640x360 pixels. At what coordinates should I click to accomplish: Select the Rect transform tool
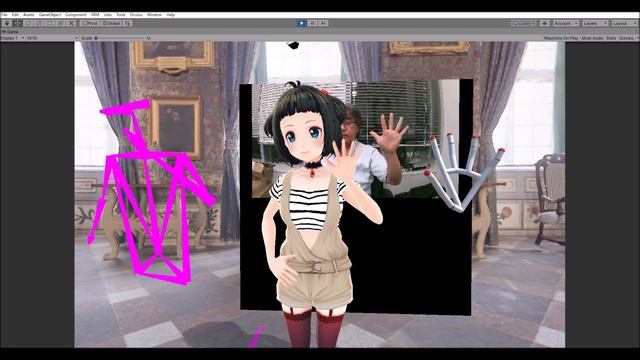[x=50, y=23]
